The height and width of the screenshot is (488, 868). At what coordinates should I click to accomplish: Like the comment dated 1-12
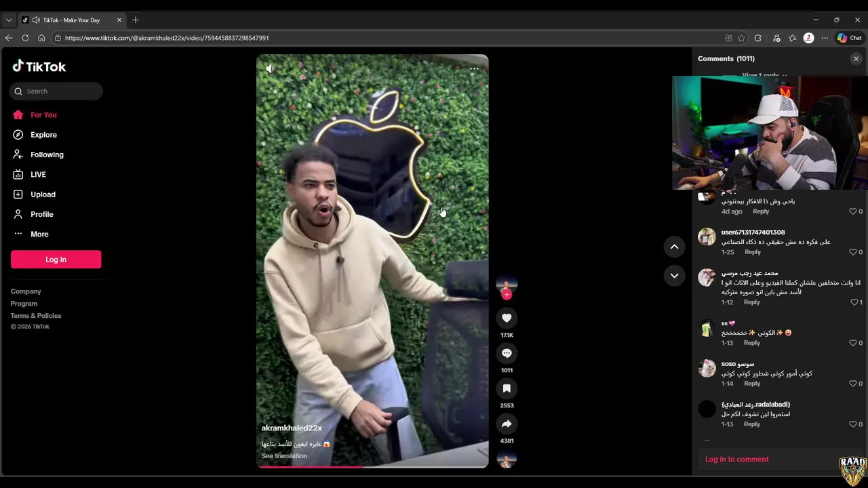coord(854,302)
